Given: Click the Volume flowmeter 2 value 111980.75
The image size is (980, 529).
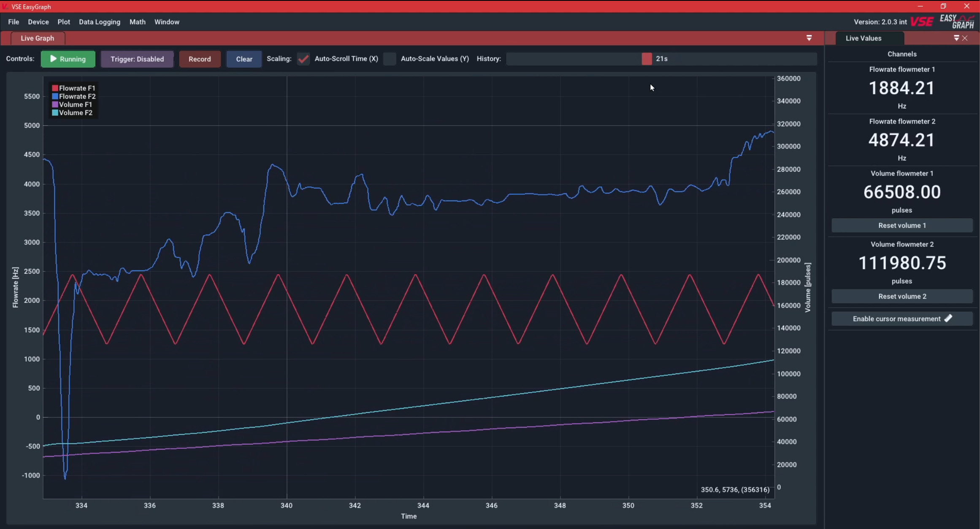Looking at the screenshot, I should [902, 263].
